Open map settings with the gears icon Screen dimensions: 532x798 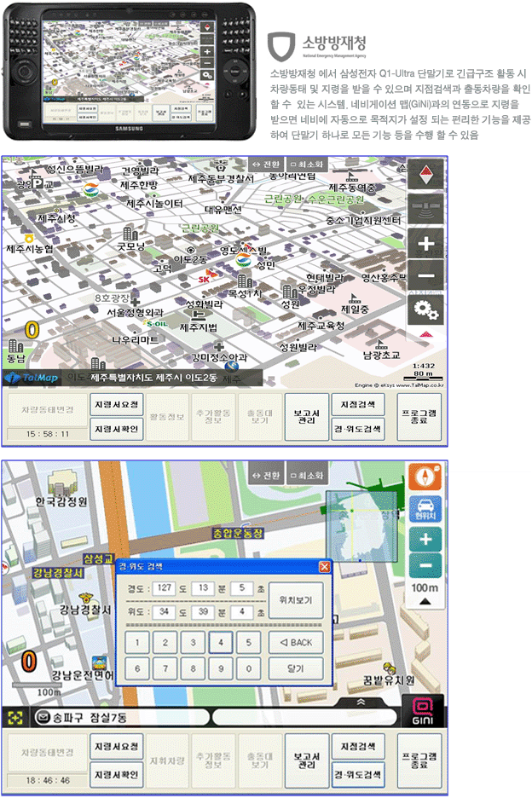pyautogui.click(x=425, y=310)
